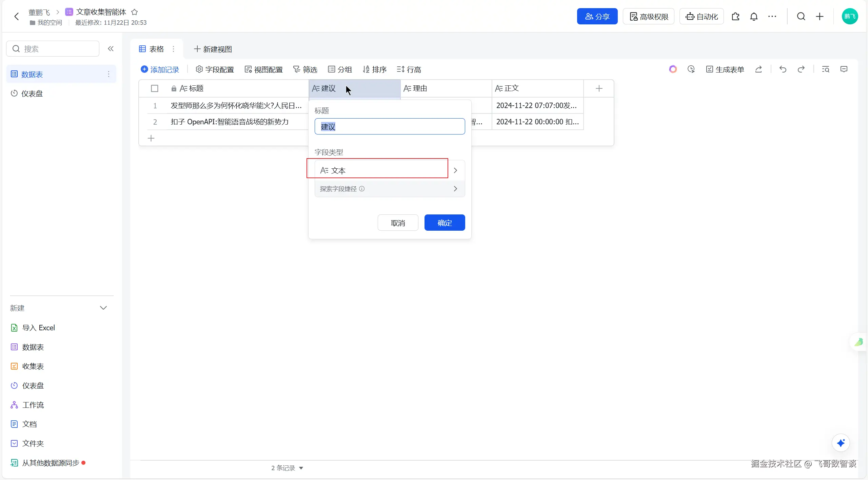Click the 取消 cancel button
The width and height of the screenshot is (868, 480).
pyautogui.click(x=398, y=223)
